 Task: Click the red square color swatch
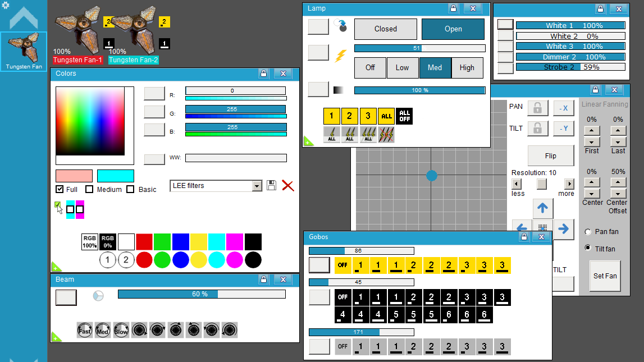coord(144,242)
